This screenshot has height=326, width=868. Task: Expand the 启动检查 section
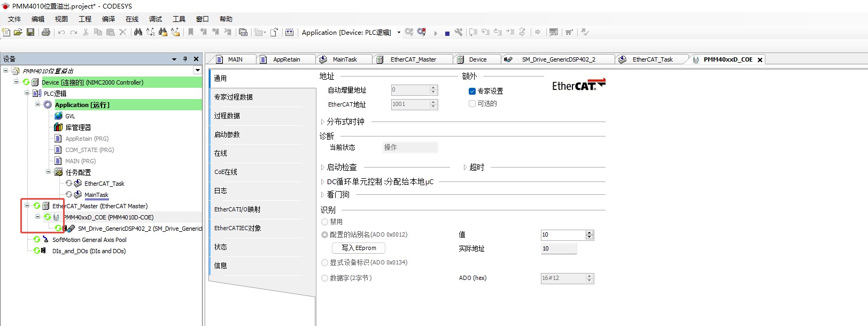point(323,167)
